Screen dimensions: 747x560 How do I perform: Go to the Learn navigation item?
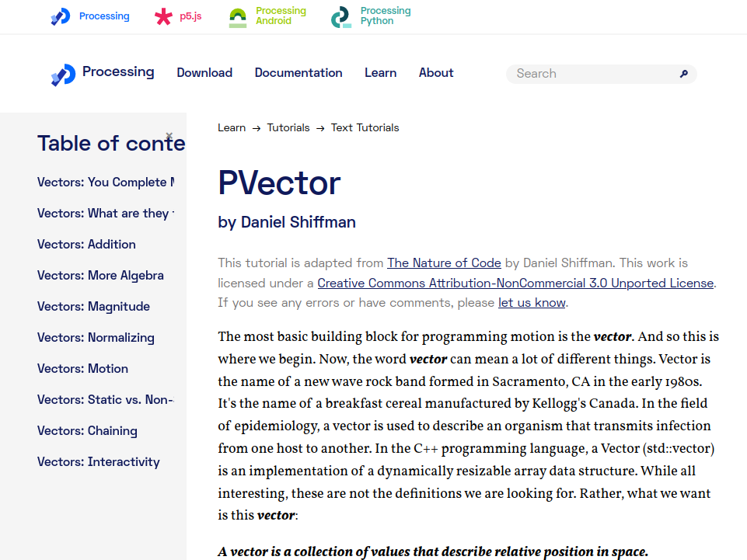pyautogui.click(x=380, y=73)
